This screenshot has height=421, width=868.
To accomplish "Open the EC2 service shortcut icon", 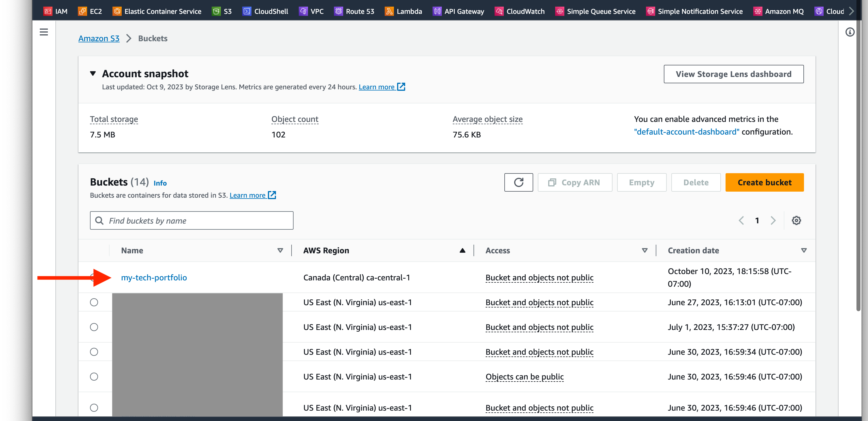I will [x=82, y=11].
